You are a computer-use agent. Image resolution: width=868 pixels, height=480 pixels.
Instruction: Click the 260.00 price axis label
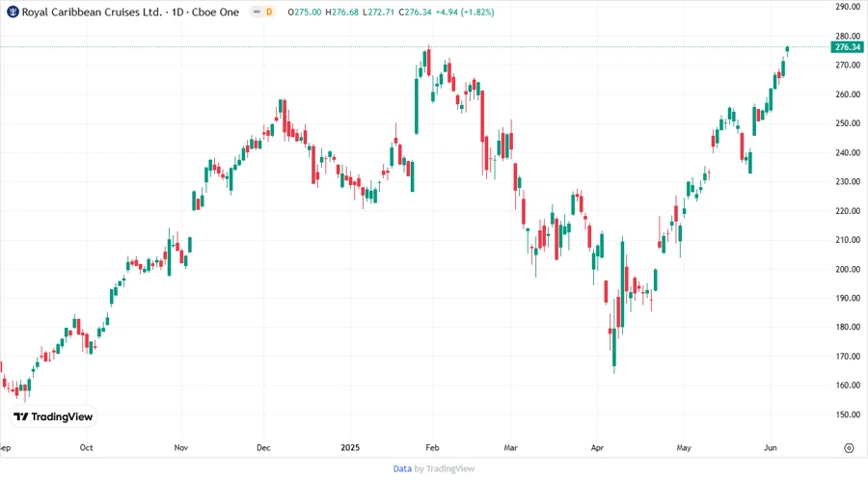848,94
